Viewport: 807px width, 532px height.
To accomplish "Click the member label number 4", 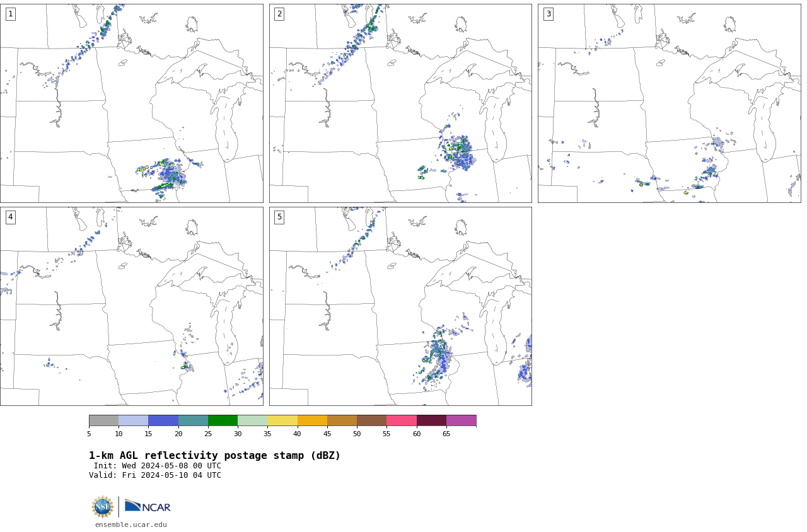I will (x=10, y=217).
